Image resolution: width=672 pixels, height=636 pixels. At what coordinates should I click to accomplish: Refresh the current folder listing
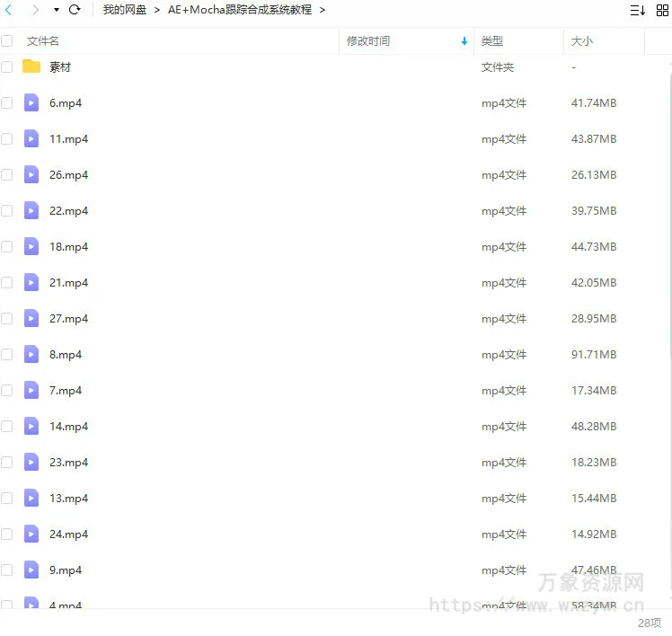tap(75, 10)
